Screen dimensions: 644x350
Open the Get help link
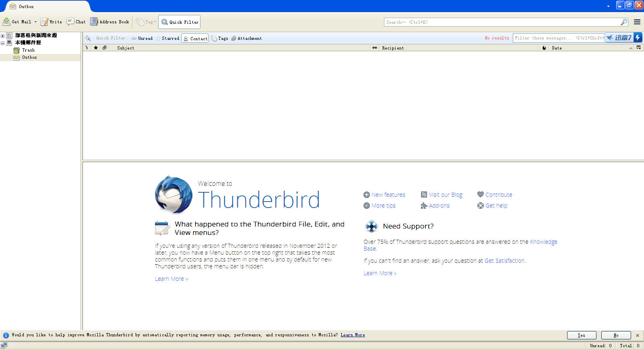coord(496,206)
